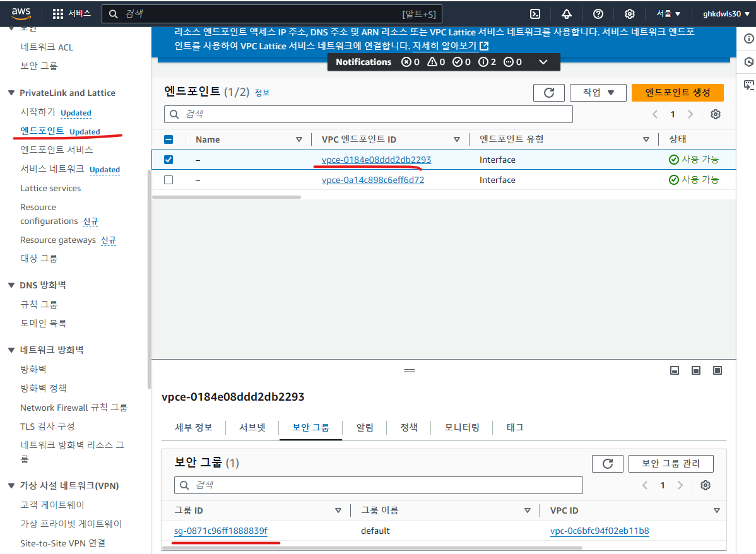Maximize the details split panel
The height and width of the screenshot is (554, 756).
click(718, 370)
